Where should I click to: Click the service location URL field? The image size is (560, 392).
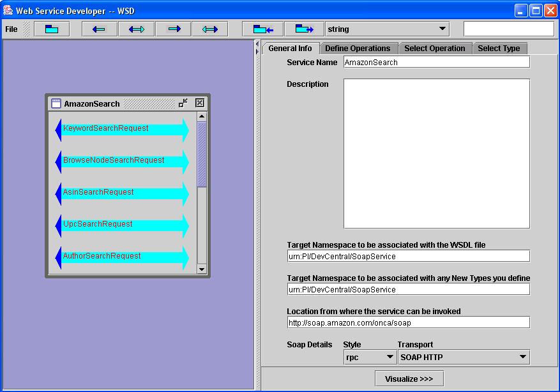coord(409,322)
